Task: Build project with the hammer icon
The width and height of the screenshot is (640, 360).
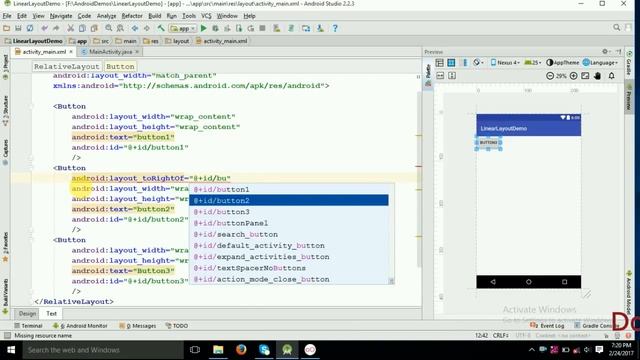Action: [x=161, y=28]
